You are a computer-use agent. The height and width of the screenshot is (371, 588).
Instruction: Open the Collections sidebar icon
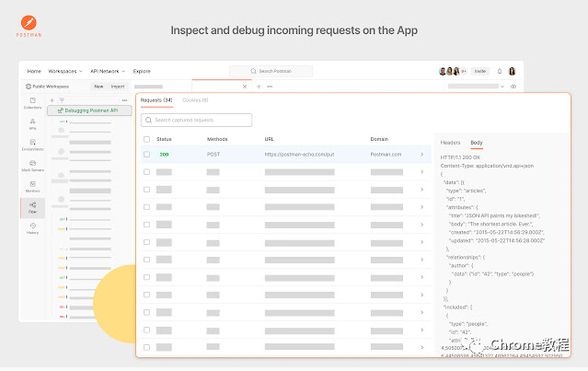(x=32, y=103)
